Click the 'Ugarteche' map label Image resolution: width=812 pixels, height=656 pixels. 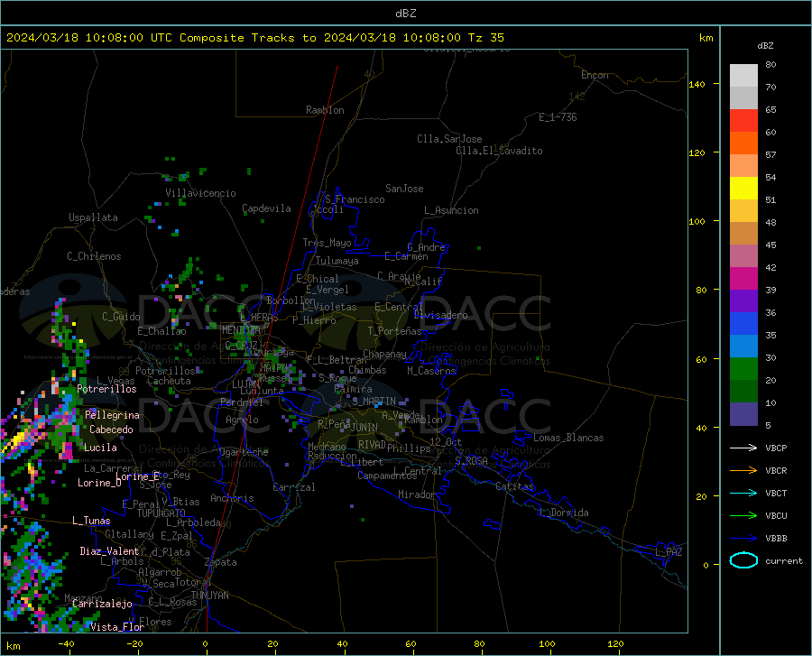coord(244,452)
